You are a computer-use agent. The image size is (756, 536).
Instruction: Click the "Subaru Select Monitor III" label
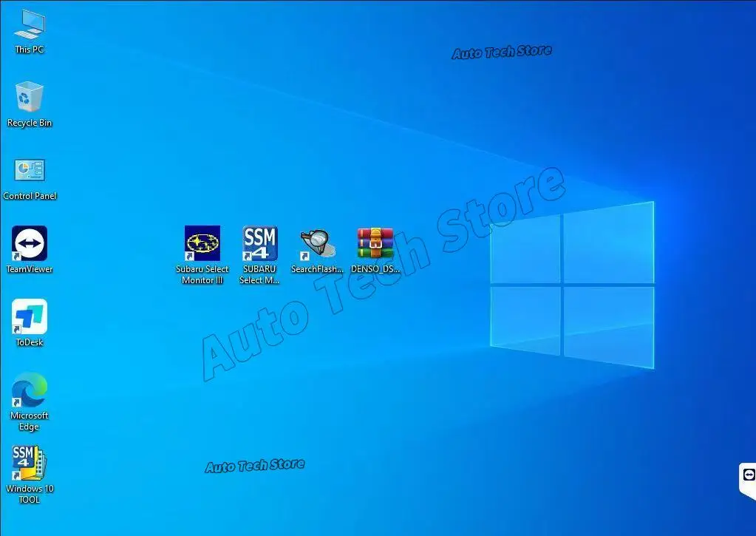[202, 274]
